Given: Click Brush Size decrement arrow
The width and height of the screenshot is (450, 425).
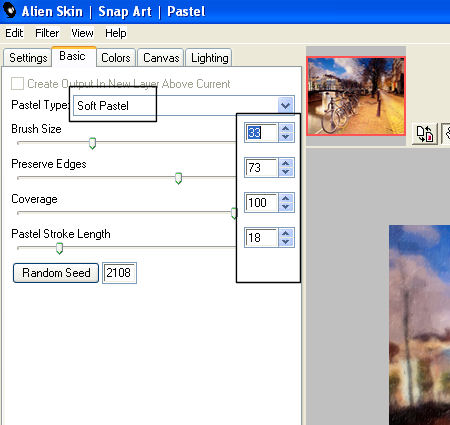Looking at the screenshot, I should pyautogui.click(x=286, y=137).
